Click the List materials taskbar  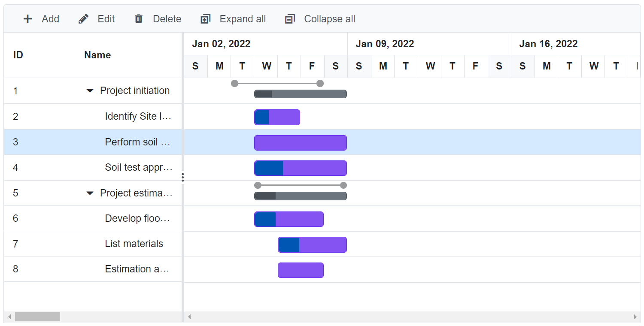coord(312,244)
